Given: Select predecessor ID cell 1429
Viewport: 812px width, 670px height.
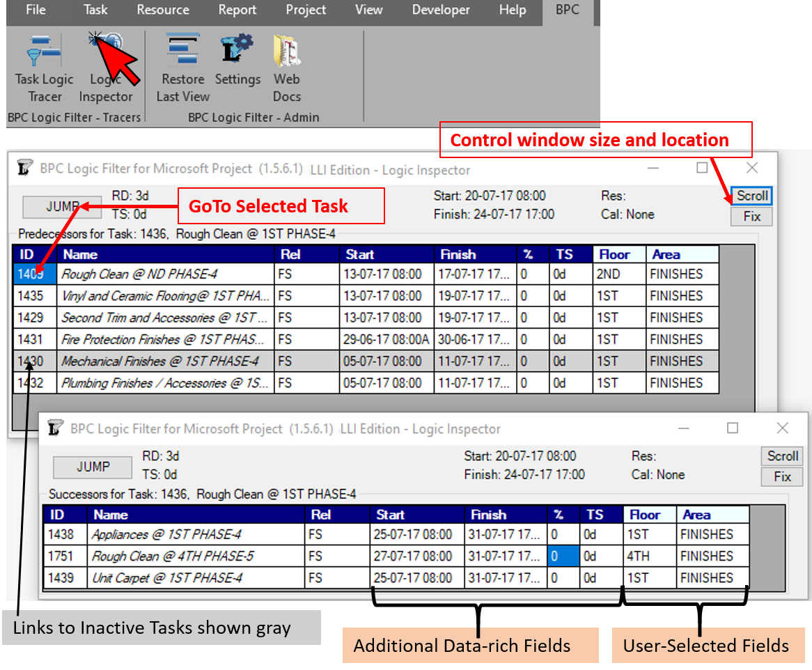Looking at the screenshot, I should (35, 318).
